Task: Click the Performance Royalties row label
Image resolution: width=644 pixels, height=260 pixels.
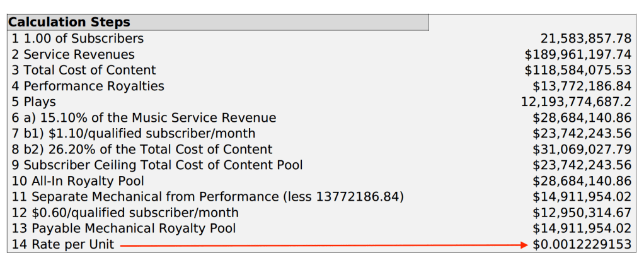Action: pos(88,86)
